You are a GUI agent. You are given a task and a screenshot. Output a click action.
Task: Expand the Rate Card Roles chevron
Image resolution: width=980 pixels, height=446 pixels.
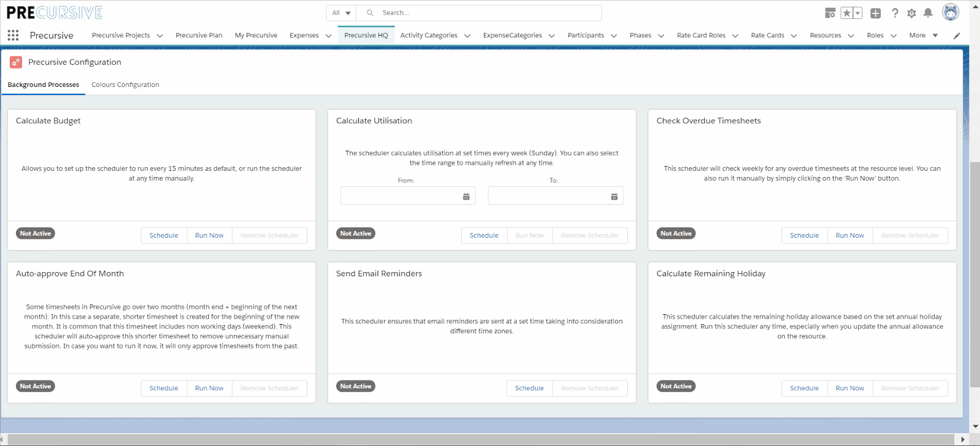[735, 36]
